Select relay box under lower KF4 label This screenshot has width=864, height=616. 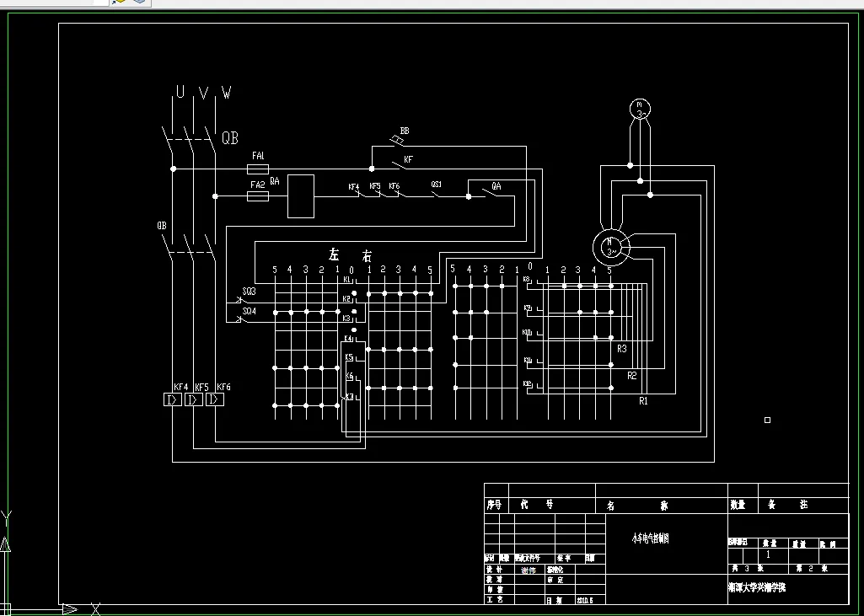tap(173, 399)
